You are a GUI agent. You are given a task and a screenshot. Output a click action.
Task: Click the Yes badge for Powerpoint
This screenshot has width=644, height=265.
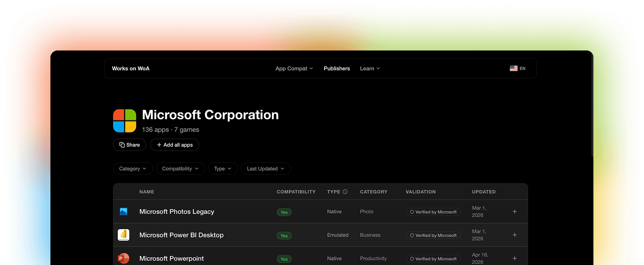point(284,259)
